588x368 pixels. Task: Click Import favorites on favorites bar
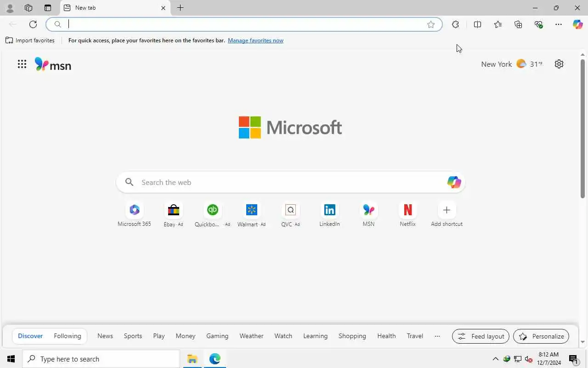(30, 40)
